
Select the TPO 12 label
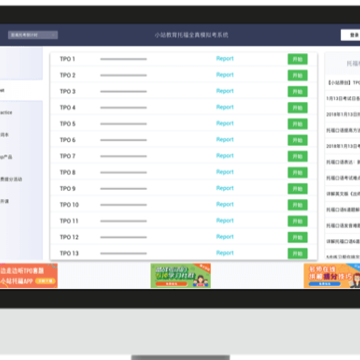tap(69, 237)
